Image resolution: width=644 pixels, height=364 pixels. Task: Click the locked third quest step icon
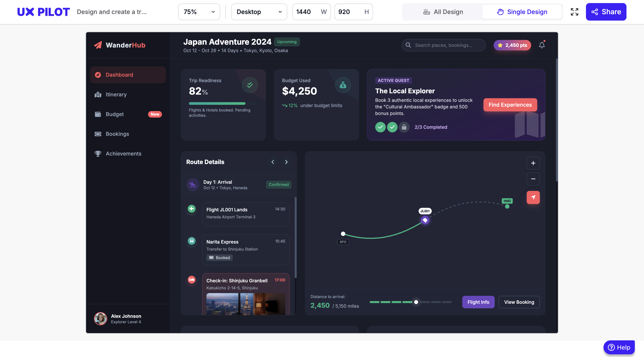pyautogui.click(x=404, y=127)
